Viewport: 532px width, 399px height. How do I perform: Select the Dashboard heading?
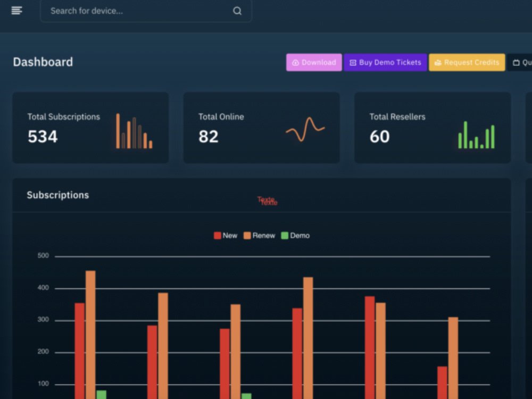(43, 62)
